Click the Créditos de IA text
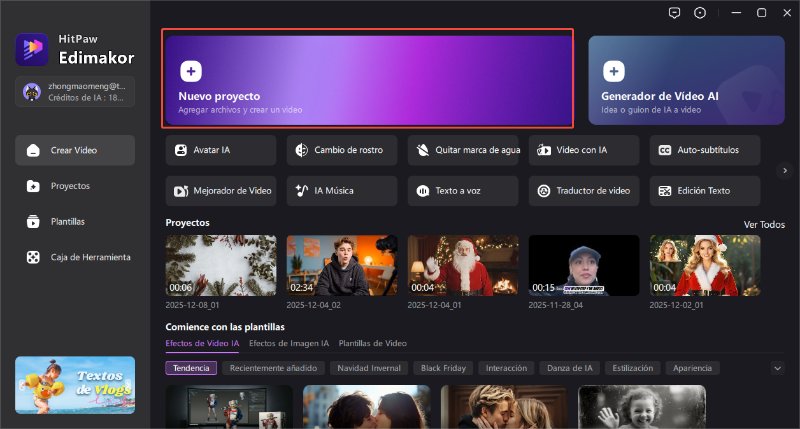Image resolution: width=800 pixels, height=429 pixels. point(86,97)
